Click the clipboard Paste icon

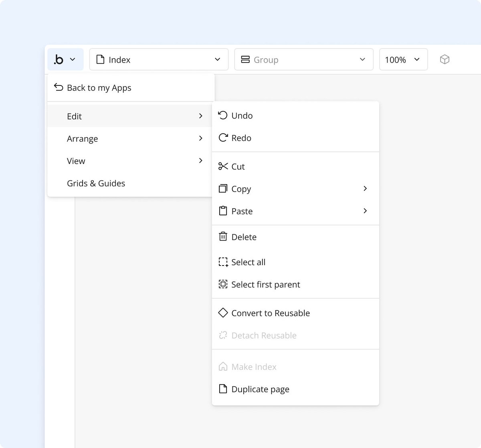223,211
